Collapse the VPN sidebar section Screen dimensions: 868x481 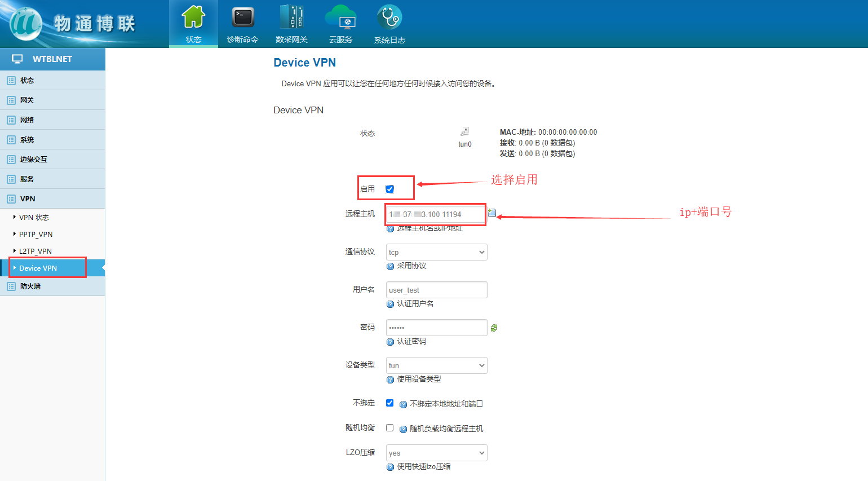tap(52, 199)
